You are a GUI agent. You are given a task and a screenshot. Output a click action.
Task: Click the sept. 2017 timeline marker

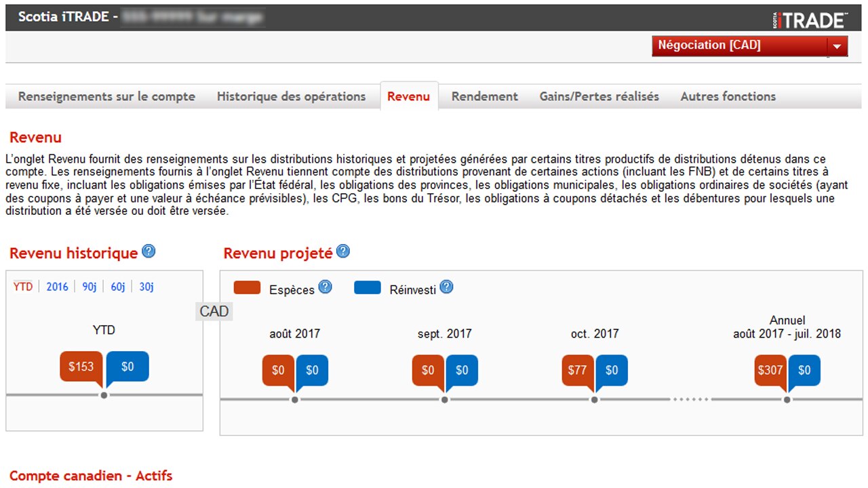click(x=444, y=400)
